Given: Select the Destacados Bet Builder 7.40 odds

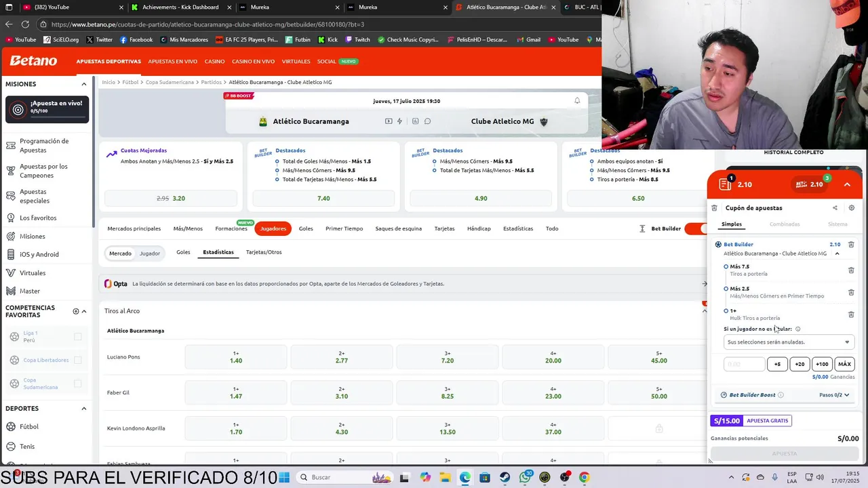Looking at the screenshot, I should pyautogui.click(x=323, y=199).
